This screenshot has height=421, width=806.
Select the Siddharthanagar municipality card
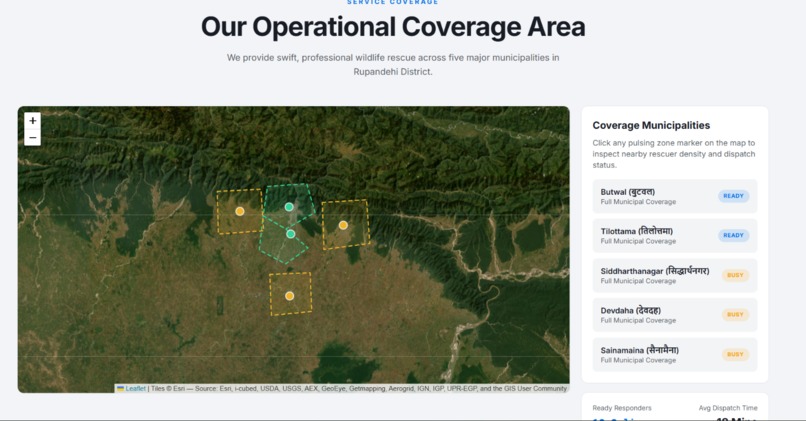coord(674,275)
